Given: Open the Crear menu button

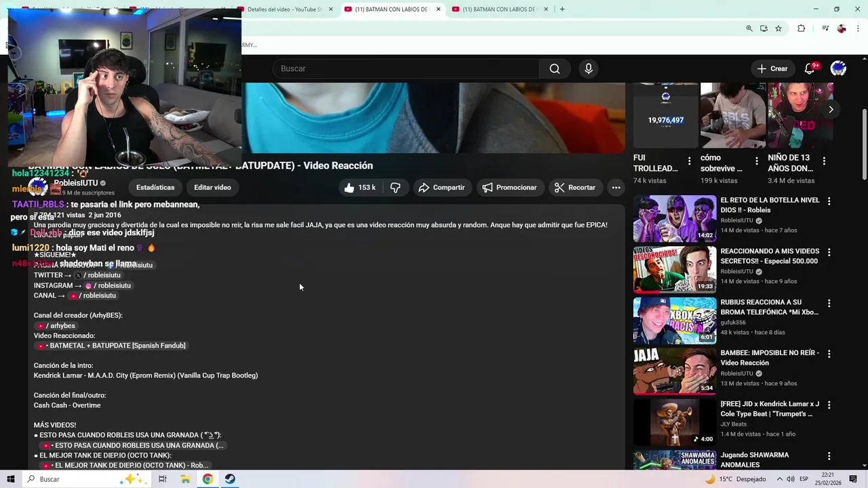Looking at the screenshot, I should coord(772,68).
